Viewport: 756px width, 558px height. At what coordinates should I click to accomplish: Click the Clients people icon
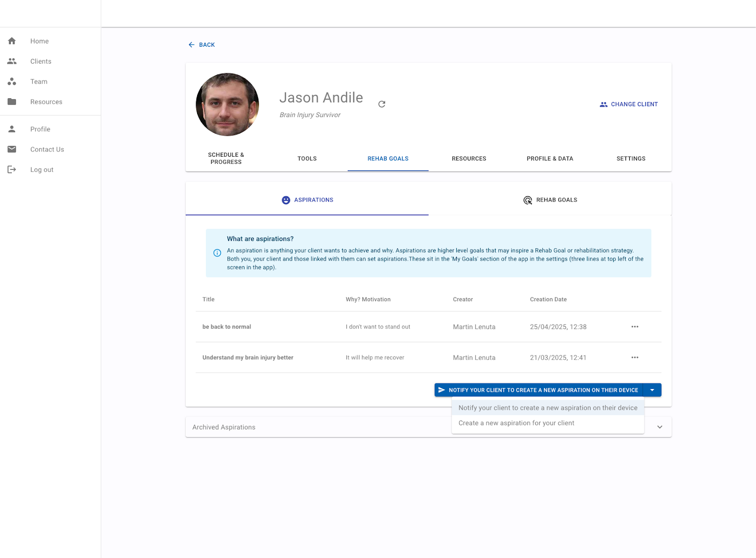[12, 61]
